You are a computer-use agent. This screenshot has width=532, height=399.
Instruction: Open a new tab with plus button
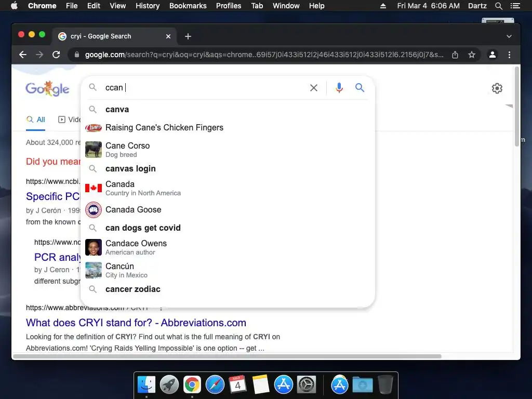coord(188,36)
